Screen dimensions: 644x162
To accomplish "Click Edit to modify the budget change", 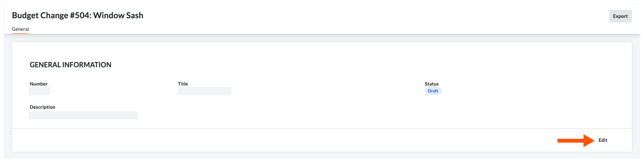I will pyautogui.click(x=603, y=140).
